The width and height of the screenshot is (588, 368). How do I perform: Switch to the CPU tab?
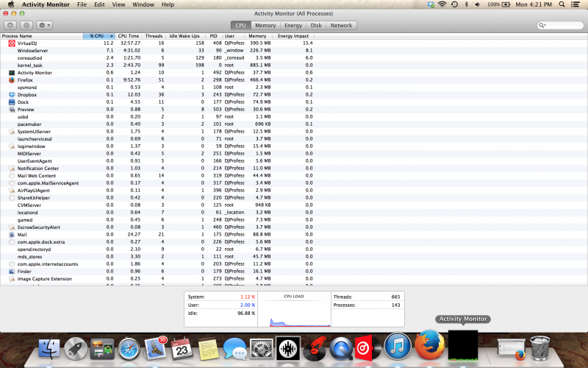coord(240,25)
